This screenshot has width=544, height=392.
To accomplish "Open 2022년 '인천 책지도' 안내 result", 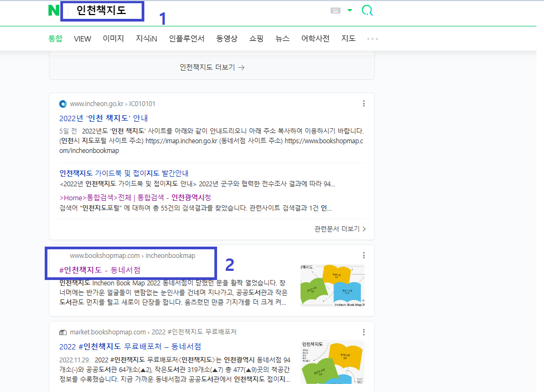I will click(x=103, y=118).
